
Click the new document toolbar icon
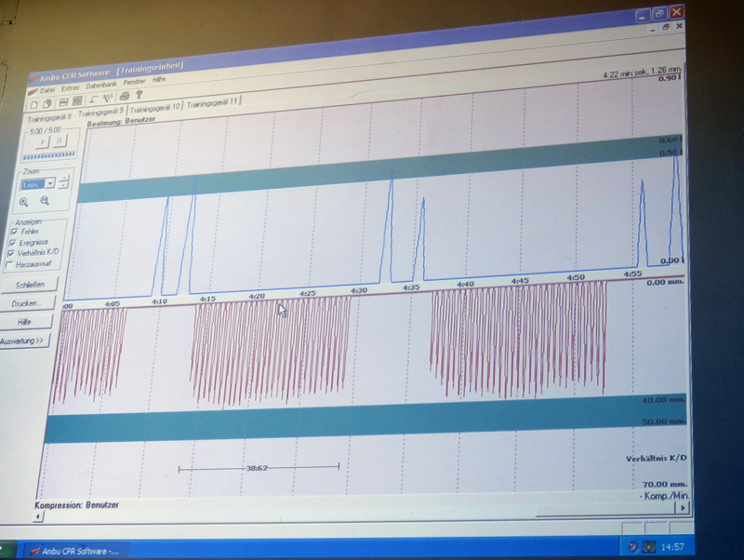pos(33,102)
